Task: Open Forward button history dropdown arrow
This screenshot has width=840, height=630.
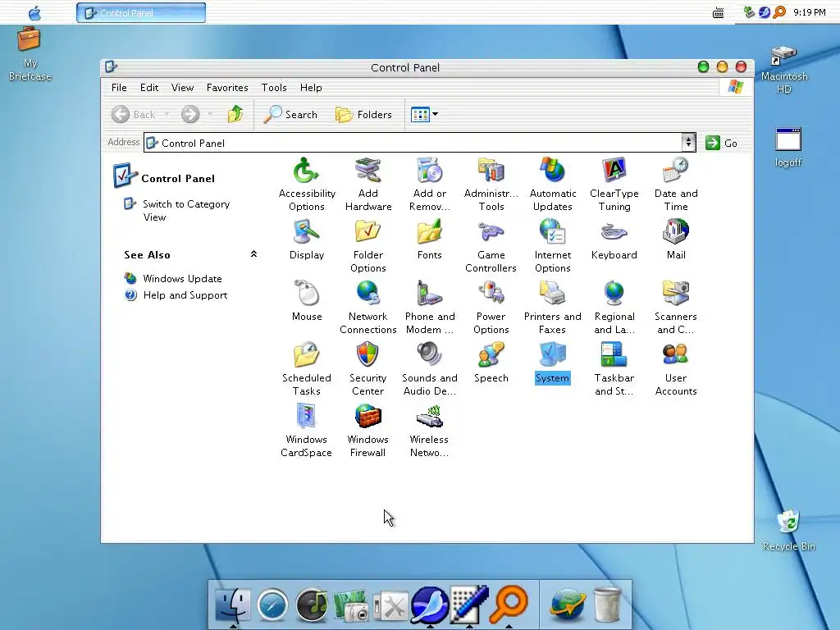Action: pos(210,114)
